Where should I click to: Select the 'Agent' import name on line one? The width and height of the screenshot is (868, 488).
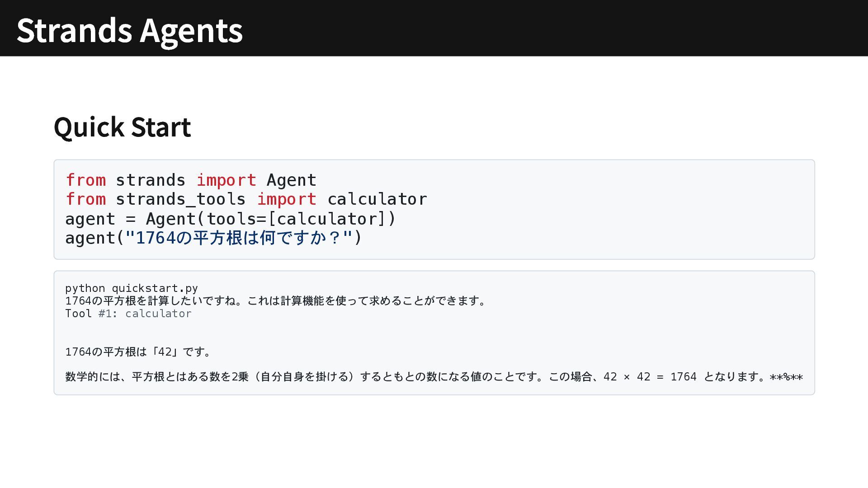pyautogui.click(x=291, y=180)
